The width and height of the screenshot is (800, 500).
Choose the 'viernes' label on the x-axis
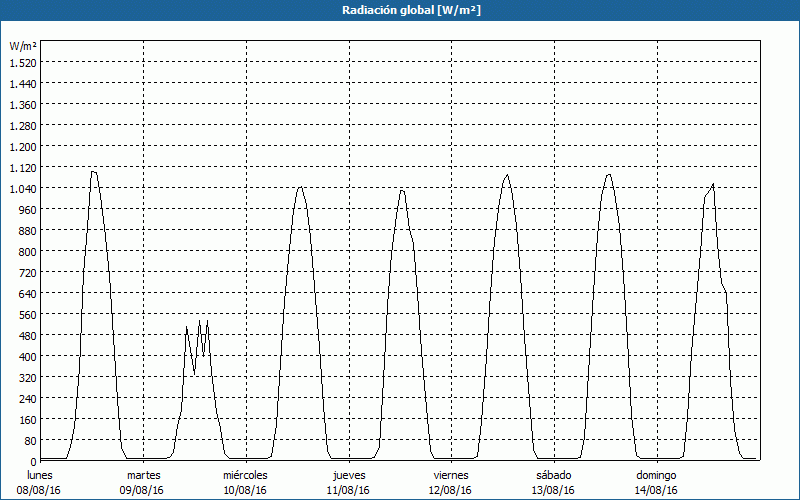[x=451, y=475]
